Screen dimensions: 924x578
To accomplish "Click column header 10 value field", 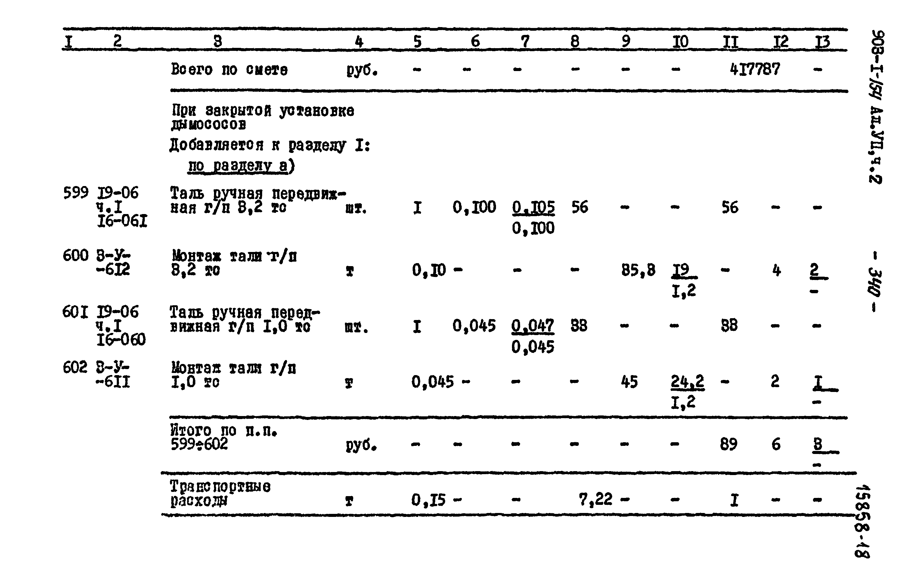I will pyautogui.click(x=676, y=37).
